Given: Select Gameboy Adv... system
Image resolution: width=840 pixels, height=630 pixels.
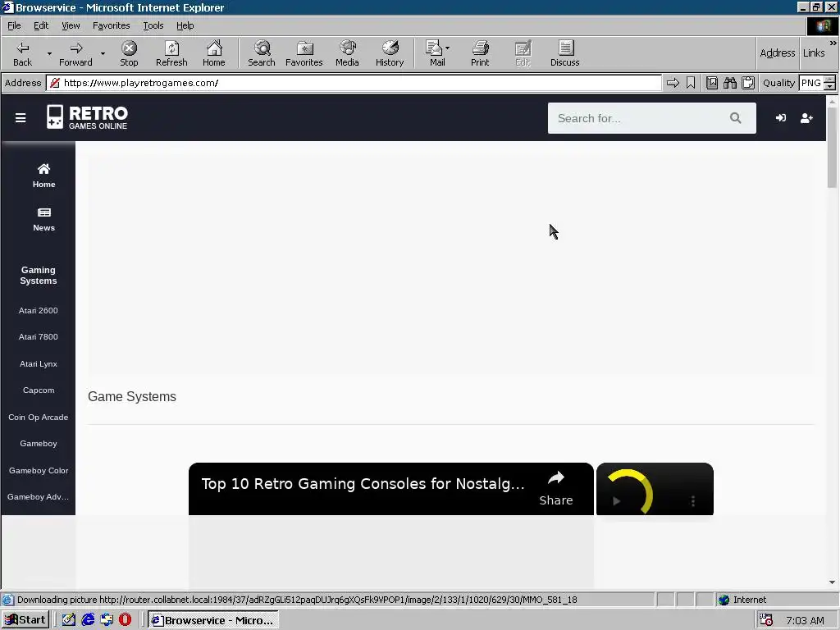Looking at the screenshot, I should (38, 496).
